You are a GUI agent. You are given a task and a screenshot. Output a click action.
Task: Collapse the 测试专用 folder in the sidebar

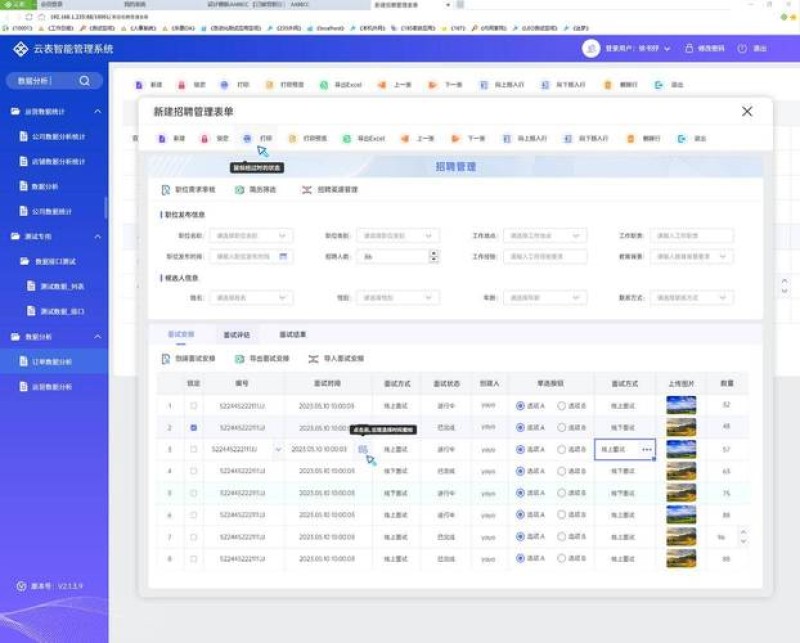[x=97, y=236]
